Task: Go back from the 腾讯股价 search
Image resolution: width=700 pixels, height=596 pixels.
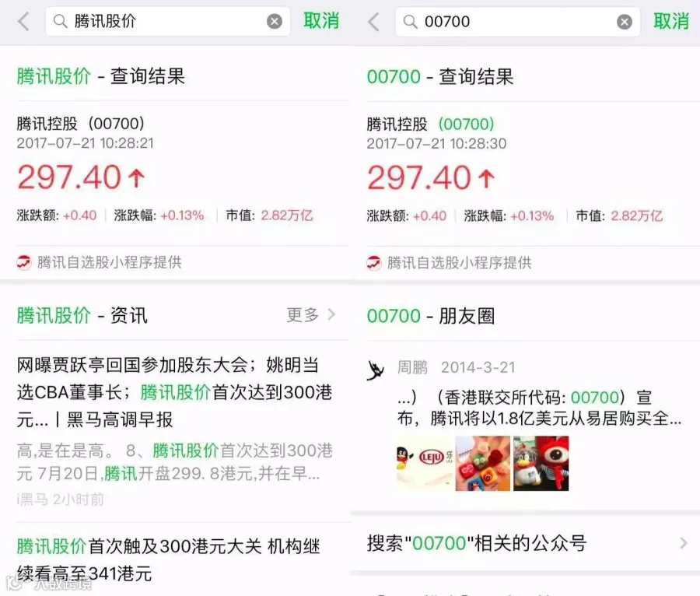Action: pyautogui.click(x=23, y=22)
